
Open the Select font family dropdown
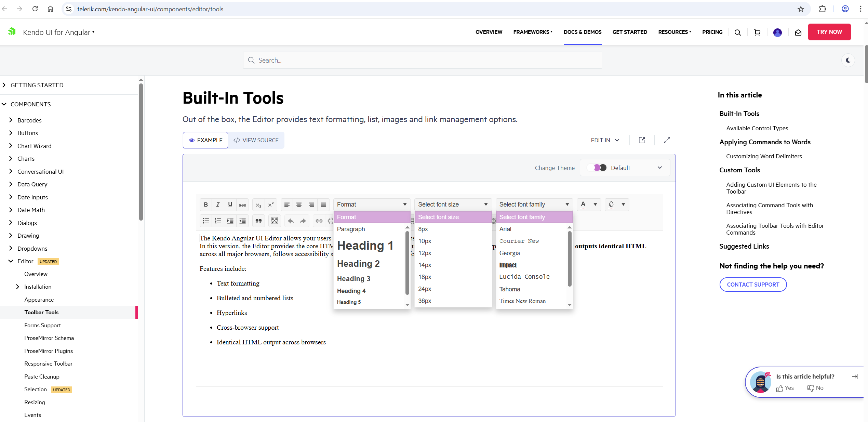[x=534, y=205]
